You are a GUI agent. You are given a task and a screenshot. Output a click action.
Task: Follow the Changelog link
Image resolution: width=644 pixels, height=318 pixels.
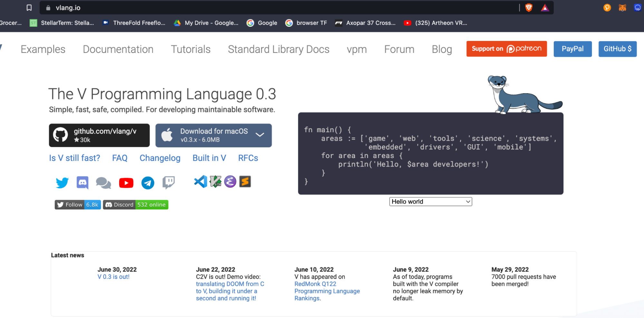tap(160, 158)
